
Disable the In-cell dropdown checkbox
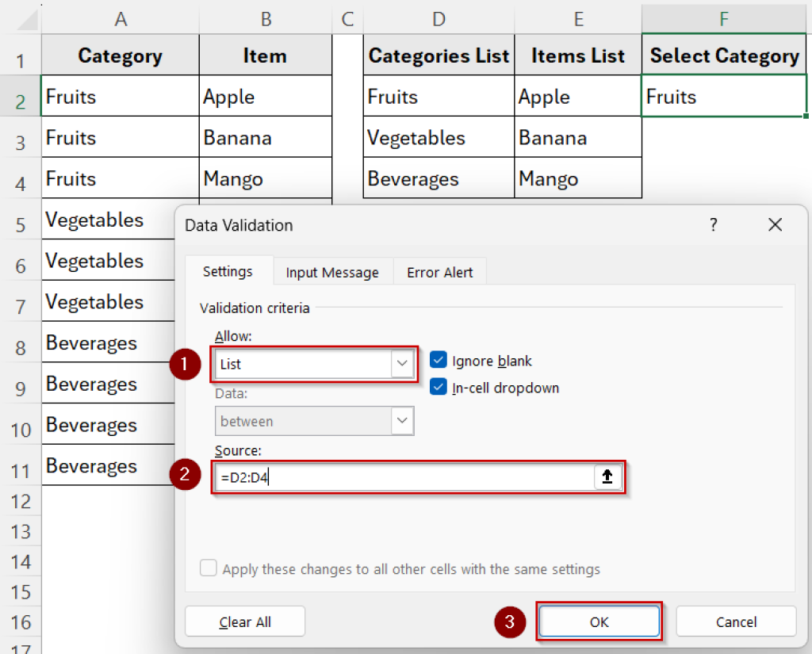[438, 388]
